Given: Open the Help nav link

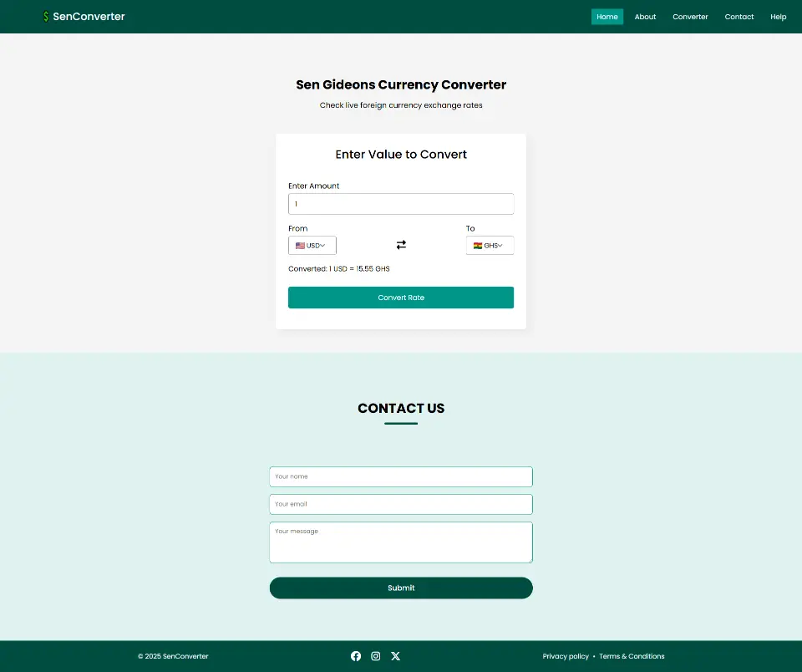Looking at the screenshot, I should (x=778, y=17).
